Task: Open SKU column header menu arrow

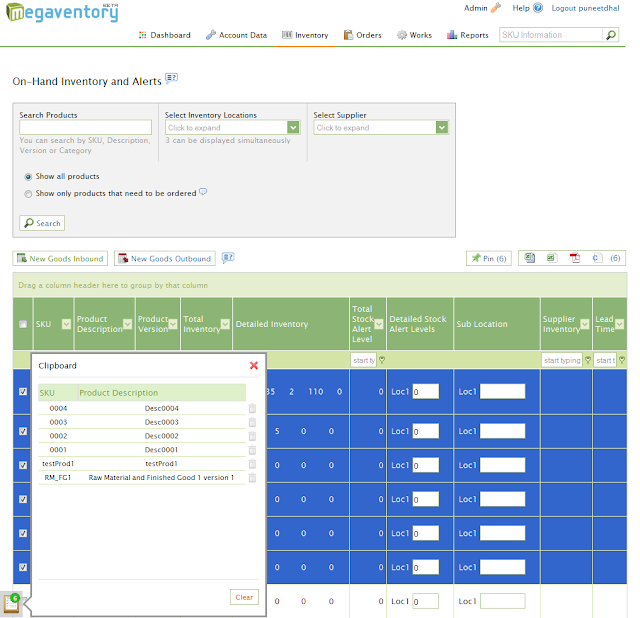Action: click(66, 324)
